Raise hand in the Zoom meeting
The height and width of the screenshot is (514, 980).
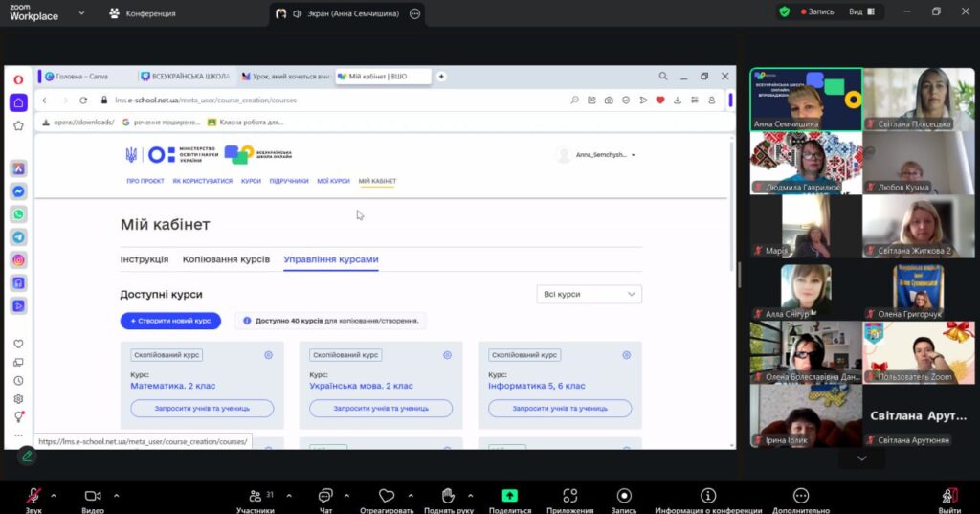(x=447, y=496)
